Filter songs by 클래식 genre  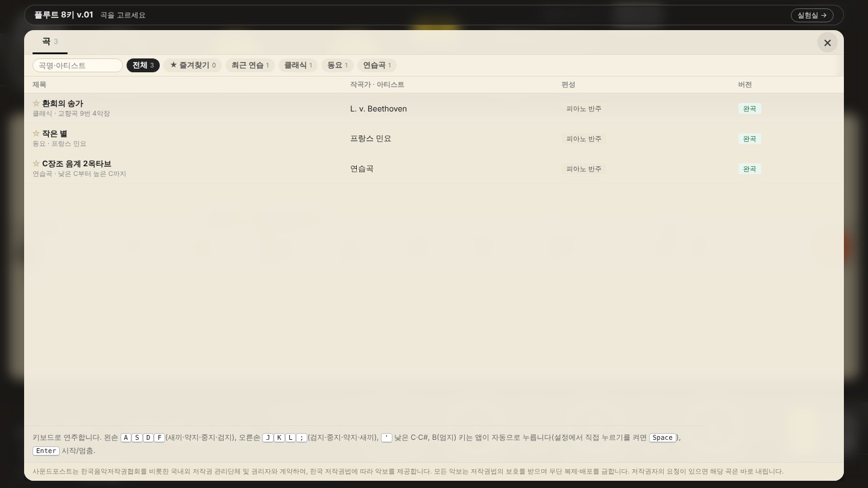pos(298,65)
